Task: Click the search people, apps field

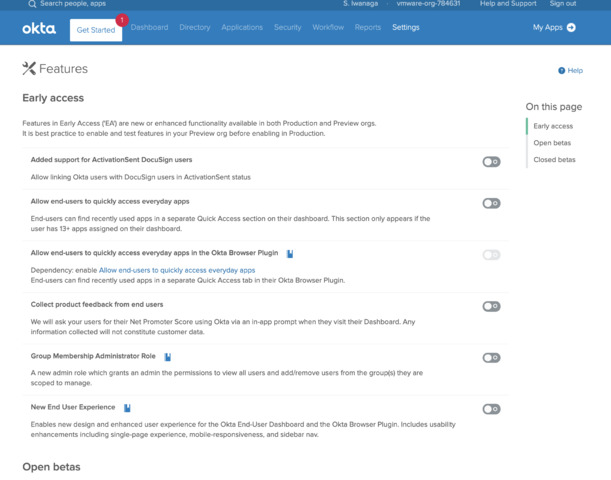Action: point(73,4)
